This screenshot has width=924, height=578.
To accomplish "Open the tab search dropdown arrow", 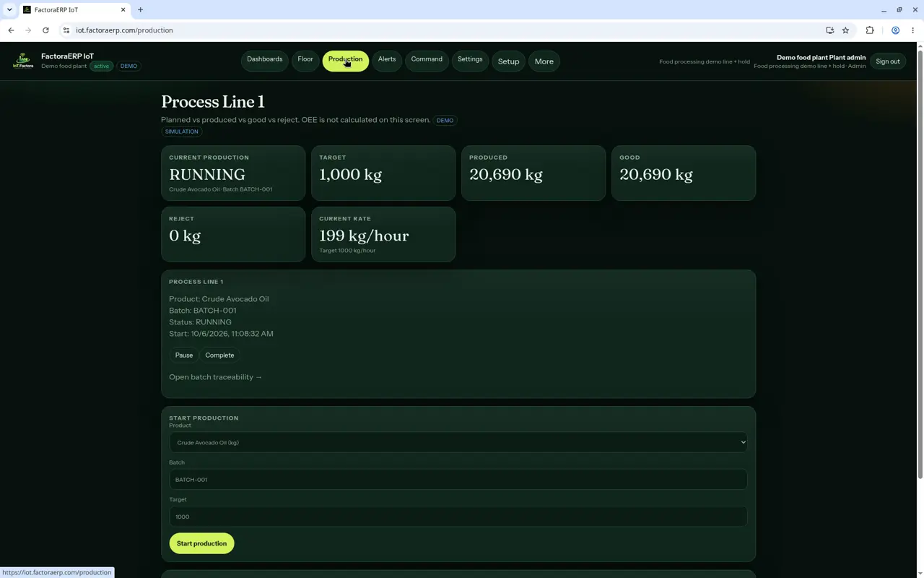I will pyautogui.click(x=9, y=10).
